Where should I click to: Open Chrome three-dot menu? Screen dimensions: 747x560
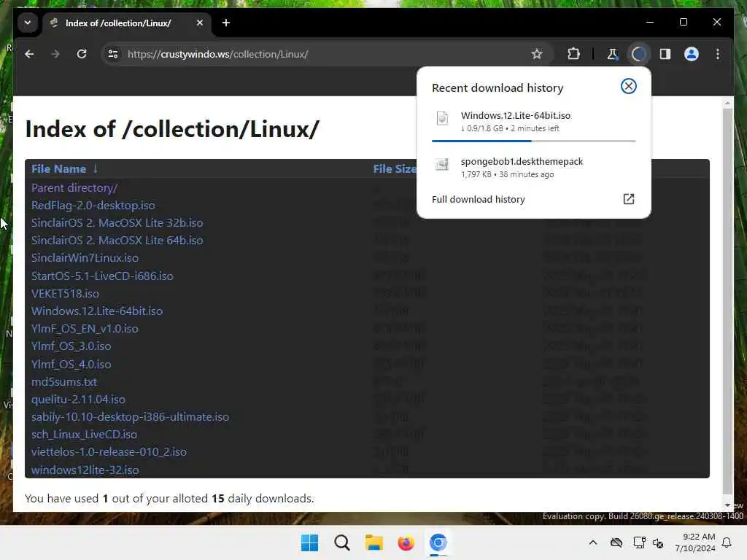718,54
